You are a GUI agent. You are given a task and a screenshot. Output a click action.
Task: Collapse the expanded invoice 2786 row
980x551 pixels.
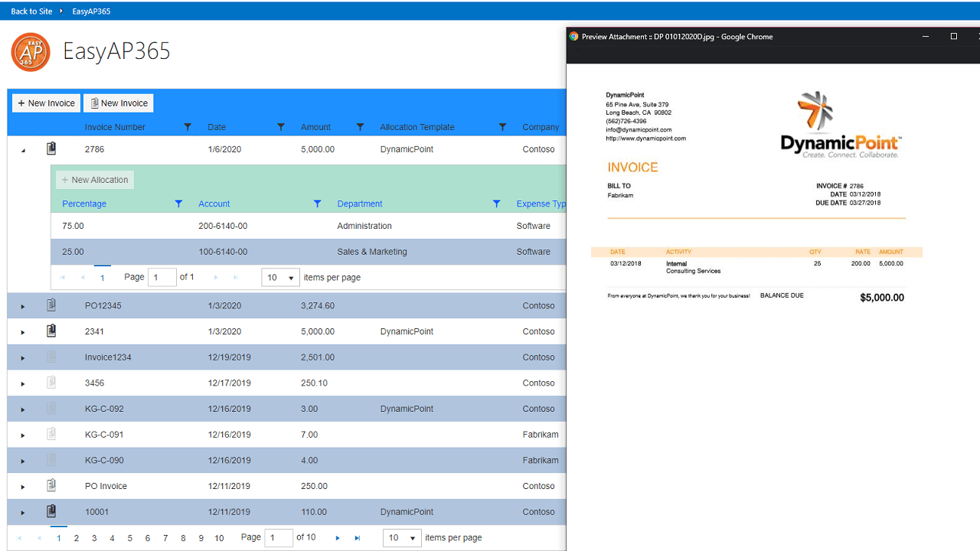tap(23, 151)
